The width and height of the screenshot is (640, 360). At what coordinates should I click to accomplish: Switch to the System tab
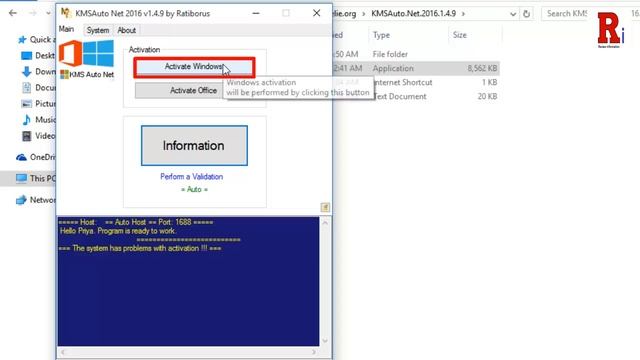tap(98, 30)
